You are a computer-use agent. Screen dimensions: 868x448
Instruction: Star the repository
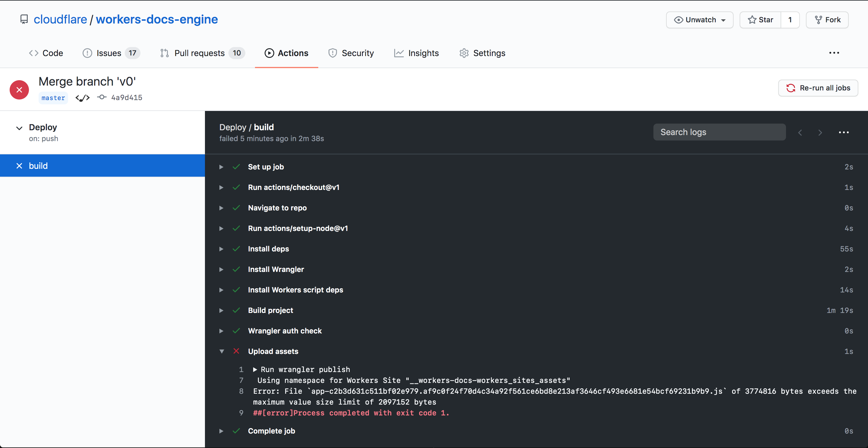tap(760, 20)
